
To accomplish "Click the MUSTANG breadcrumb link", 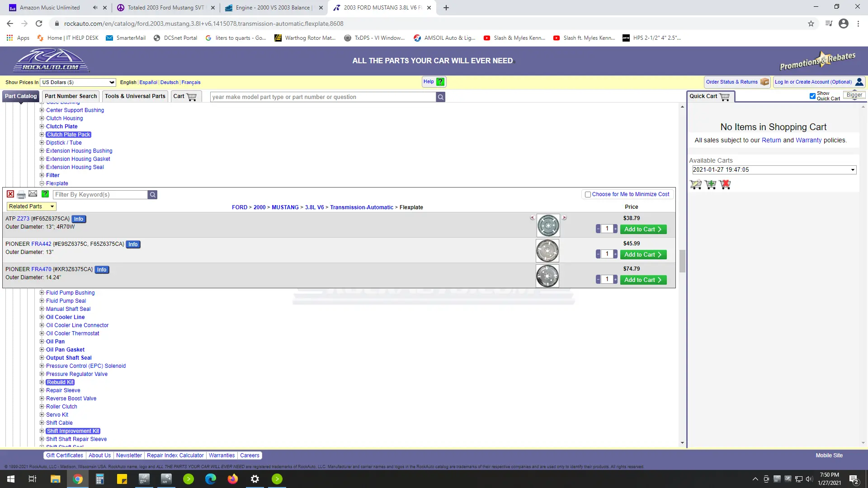I will tap(285, 207).
